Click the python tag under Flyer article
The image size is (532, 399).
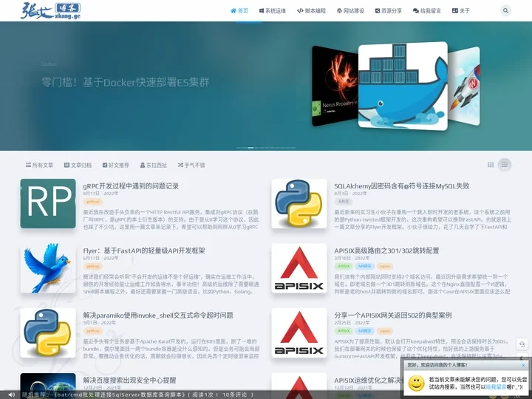93,266
